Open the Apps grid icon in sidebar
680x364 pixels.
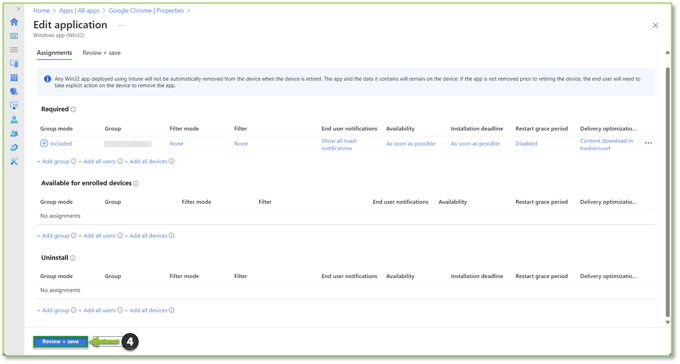pyautogui.click(x=14, y=78)
